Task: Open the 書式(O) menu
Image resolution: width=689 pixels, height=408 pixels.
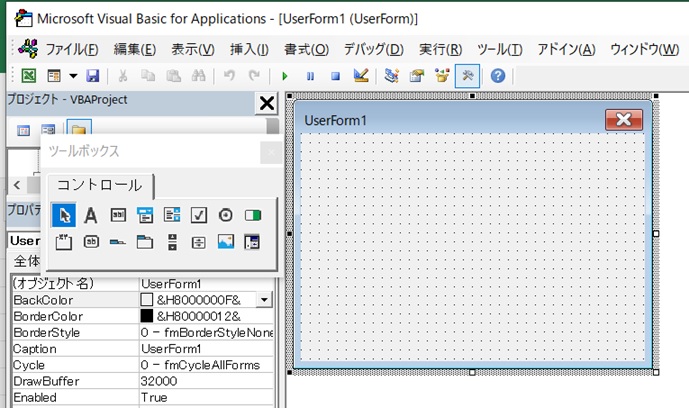Action: [x=306, y=49]
